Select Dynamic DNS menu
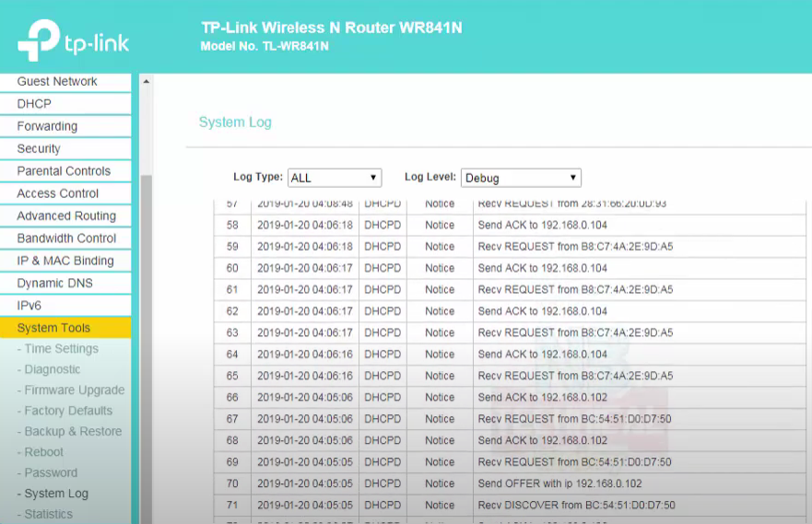Image resolution: width=812 pixels, height=524 pixels. click(55, 283)
